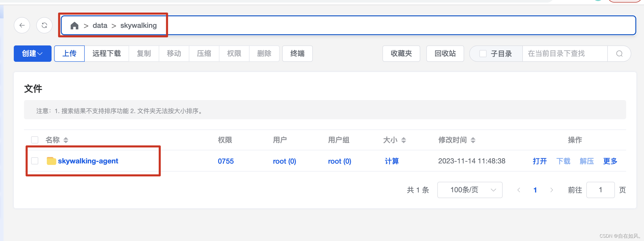644x241 pixels.
Task: Enable the 子目录 subdirectory search checkbox
Action: tap(483, 54)
